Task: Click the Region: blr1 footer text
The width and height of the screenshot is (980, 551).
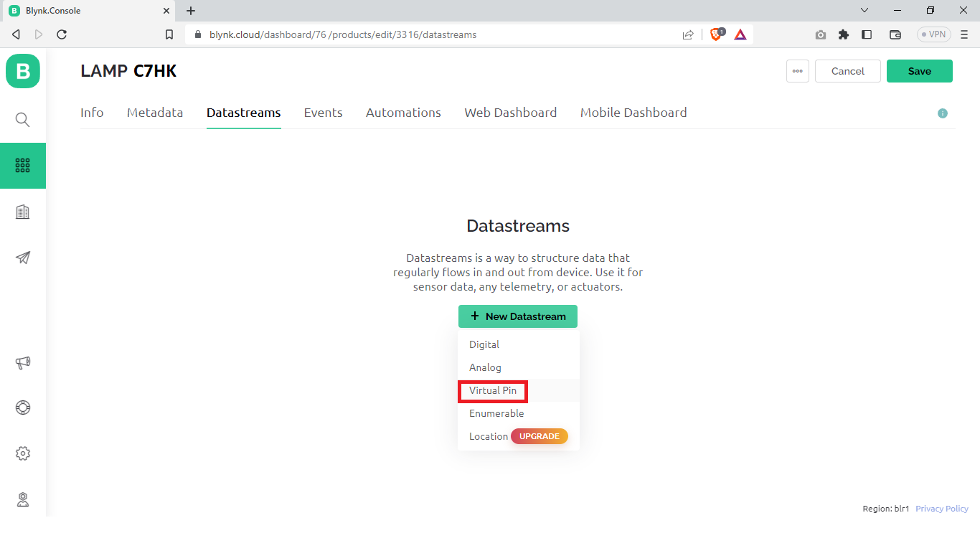Action: [886, 509]
